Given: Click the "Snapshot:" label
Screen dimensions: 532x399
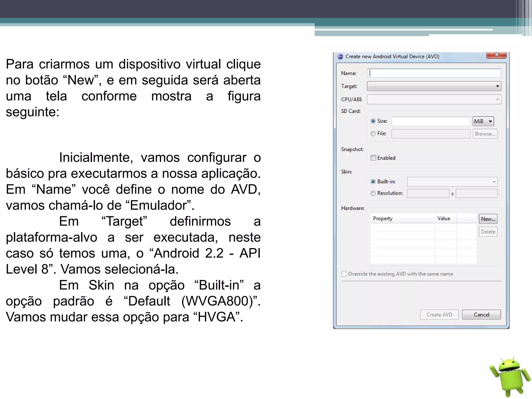Looking at the screenshot, I should tap(352, 149).
